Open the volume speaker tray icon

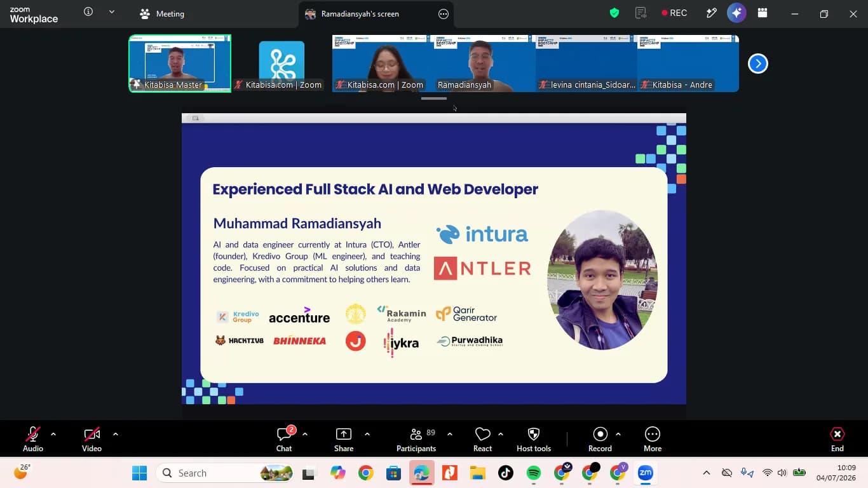[782, 473]
